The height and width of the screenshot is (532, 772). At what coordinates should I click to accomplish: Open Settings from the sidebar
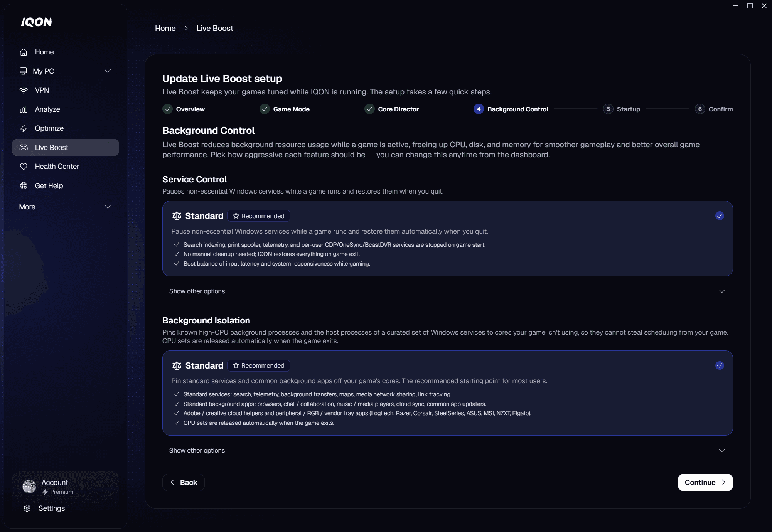(x=66, y=508)
